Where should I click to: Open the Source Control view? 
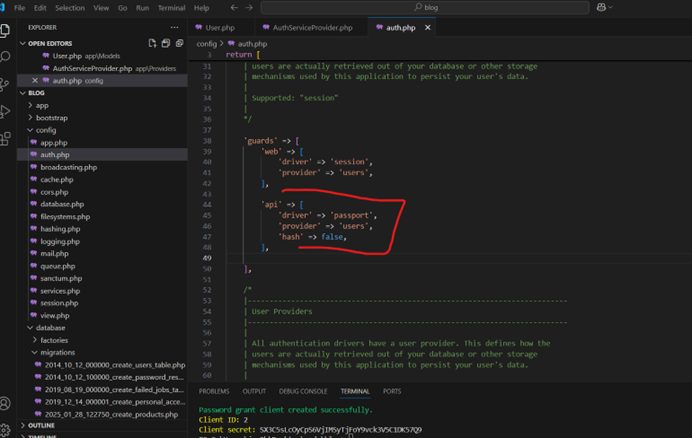pos(6,84)
